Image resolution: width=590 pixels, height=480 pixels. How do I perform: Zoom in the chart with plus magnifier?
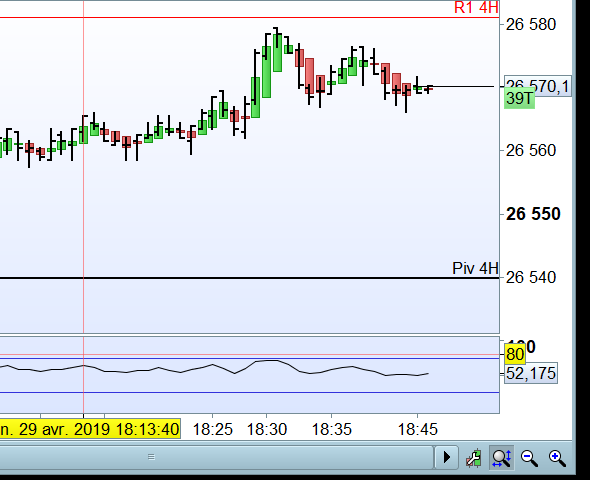click(557, 458)
